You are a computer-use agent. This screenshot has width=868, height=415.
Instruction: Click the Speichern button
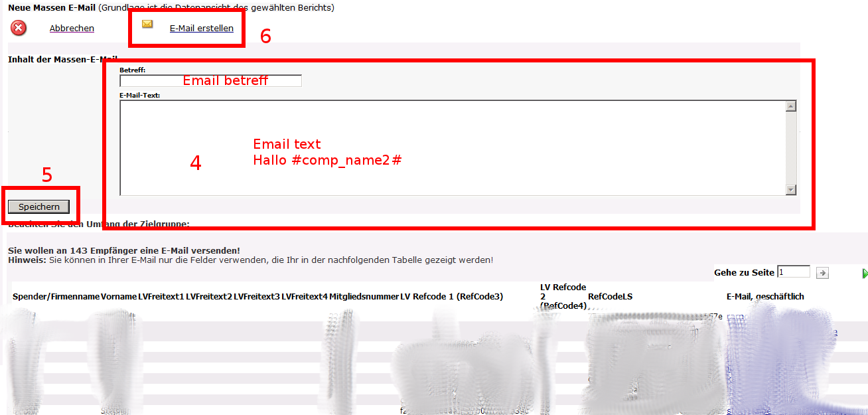pos(38,207)
